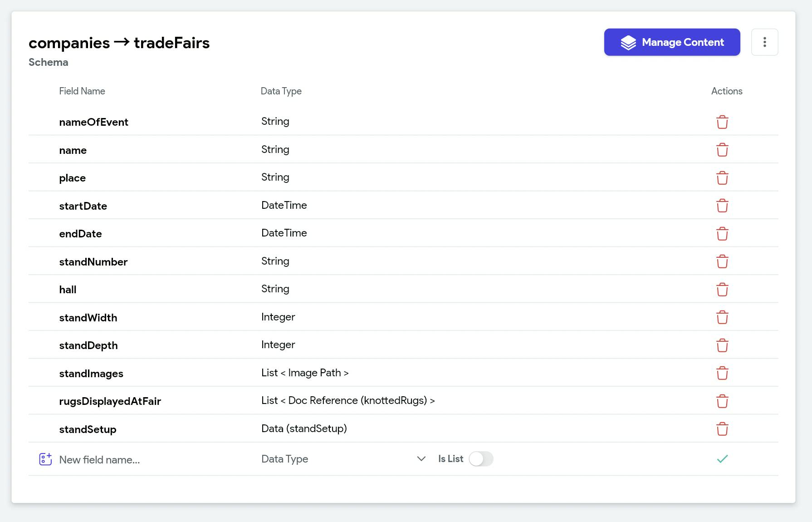Delete the place field

tap(722, 178)
